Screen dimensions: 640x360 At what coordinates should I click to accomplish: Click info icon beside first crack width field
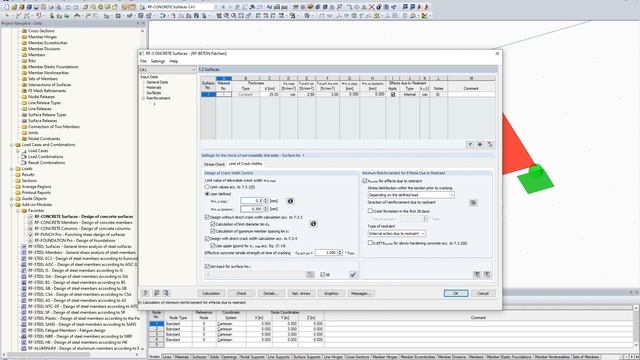tap(290, 201)
